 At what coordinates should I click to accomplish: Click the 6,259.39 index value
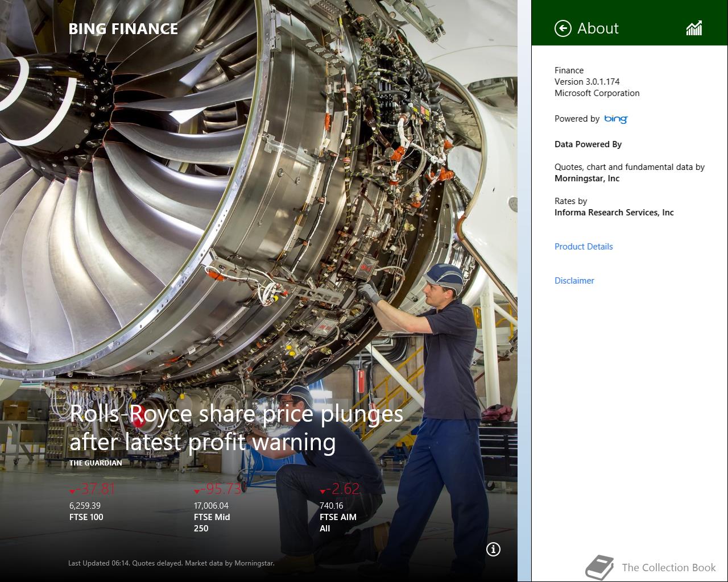pos(85,505)
